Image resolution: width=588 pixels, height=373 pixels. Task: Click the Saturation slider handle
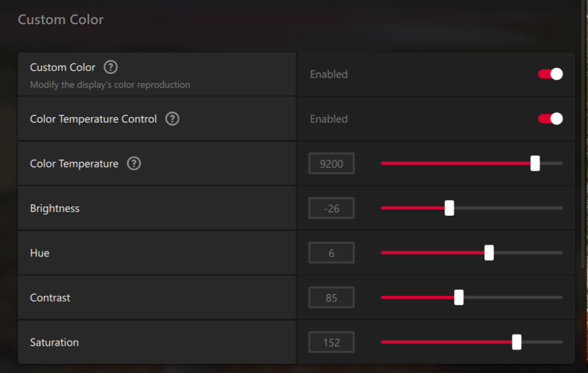[516, 342]
